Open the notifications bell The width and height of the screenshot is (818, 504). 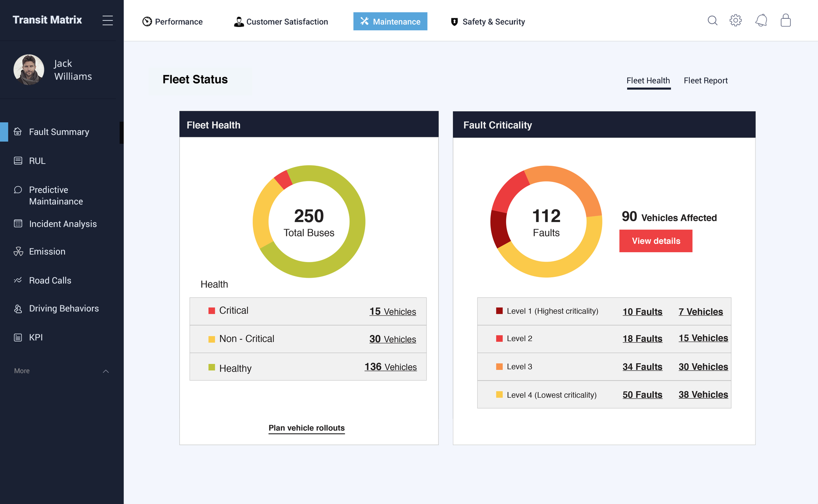(x=761, y=20)
